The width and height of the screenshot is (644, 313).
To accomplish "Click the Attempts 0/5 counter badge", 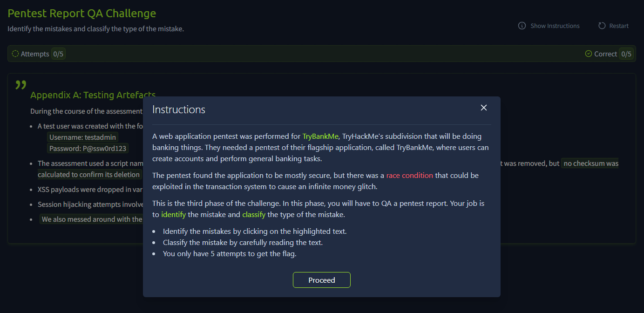I will [x=58, y=54].
